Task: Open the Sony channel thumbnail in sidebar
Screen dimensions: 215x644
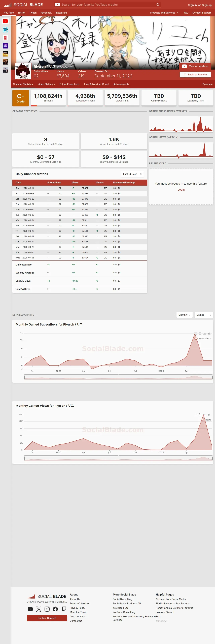Action: pos(5,54)
